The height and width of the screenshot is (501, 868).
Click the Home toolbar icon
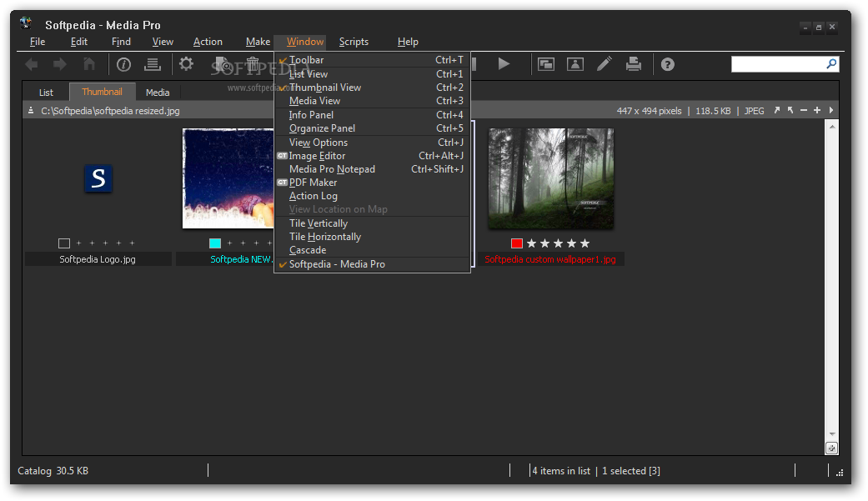point(89,64)
